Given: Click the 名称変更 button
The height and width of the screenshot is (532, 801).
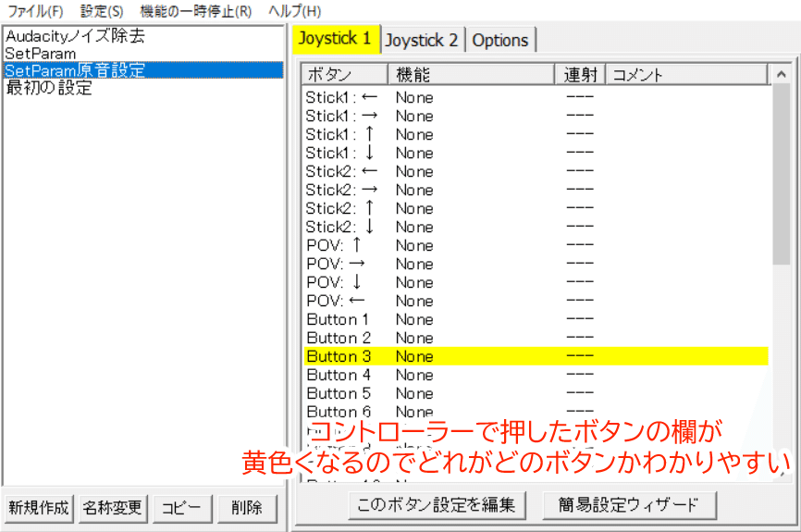Looking at the screenshot, I should pos(113,508).
